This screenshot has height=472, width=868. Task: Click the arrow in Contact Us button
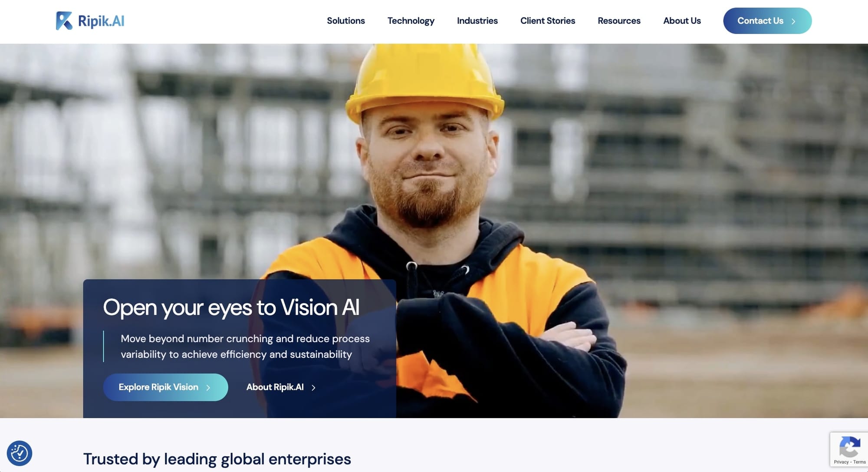click(793, 21)
